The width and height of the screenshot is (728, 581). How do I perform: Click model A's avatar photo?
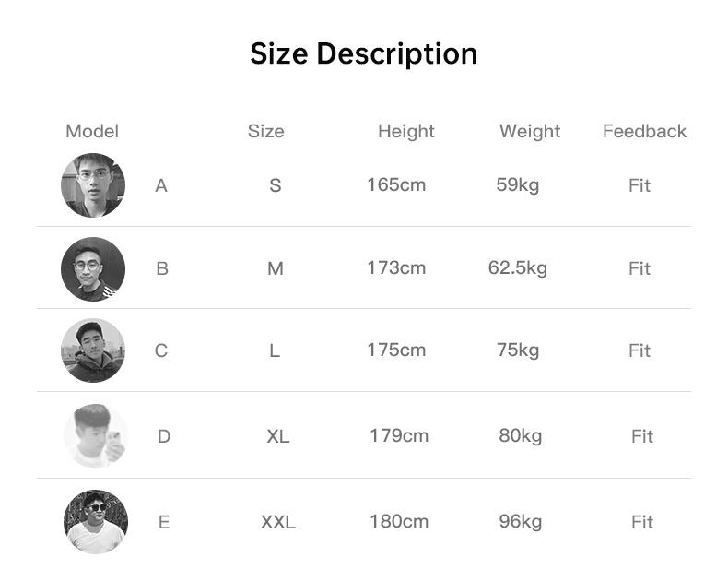(93, 185)
